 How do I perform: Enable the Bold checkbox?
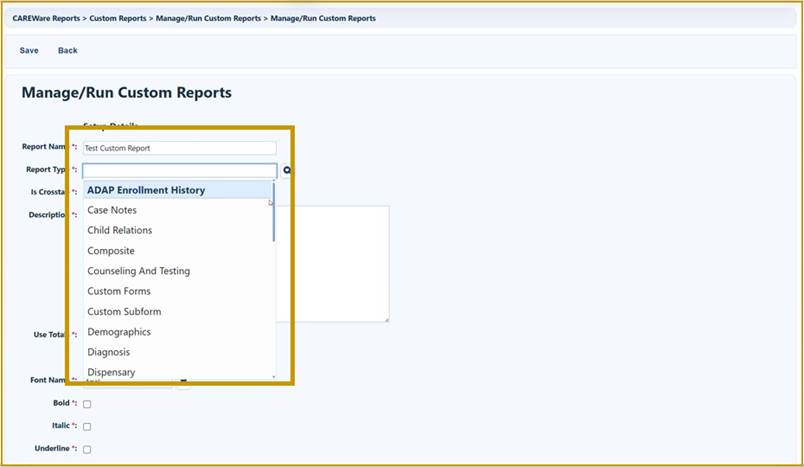[x=87, y=404]
